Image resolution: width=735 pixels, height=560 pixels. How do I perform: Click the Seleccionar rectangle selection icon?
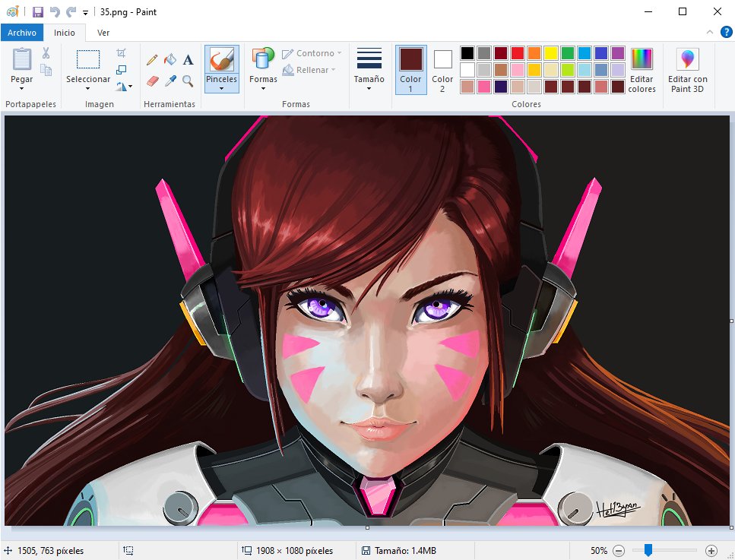(88, 59)
